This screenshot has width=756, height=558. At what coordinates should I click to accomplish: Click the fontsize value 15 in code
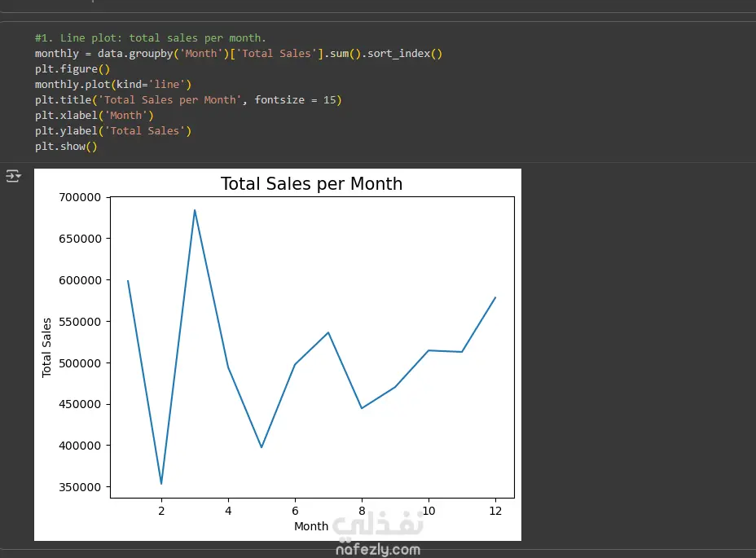330,100
